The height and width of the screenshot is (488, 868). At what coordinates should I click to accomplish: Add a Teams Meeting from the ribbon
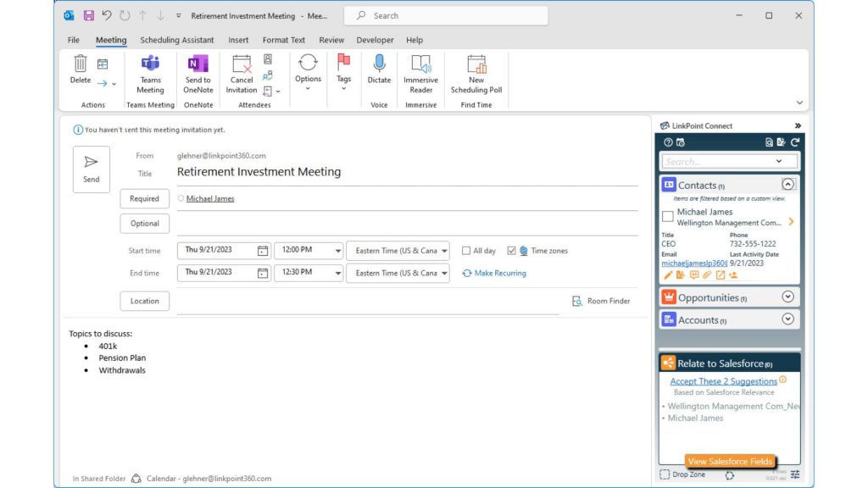click(x=150, y=75)
